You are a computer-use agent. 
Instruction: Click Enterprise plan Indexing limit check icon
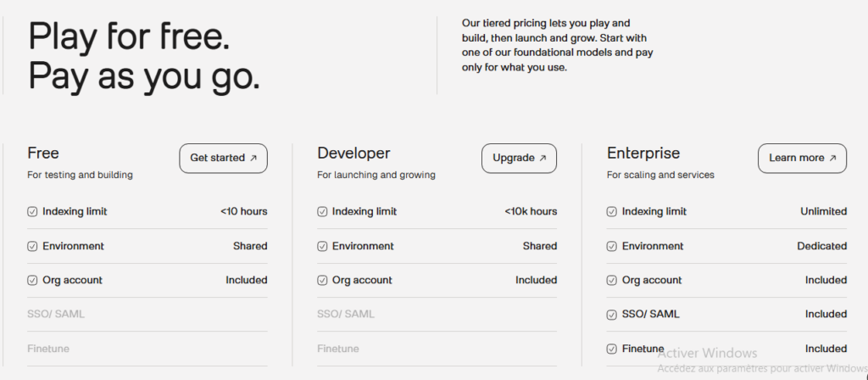pos(612,212)
